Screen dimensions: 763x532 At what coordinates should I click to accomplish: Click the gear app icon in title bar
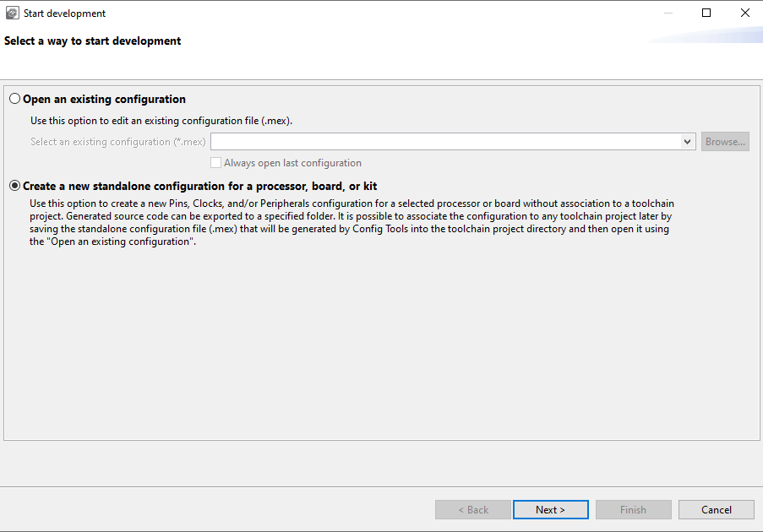pyautogui.click(x=12, y=14)
